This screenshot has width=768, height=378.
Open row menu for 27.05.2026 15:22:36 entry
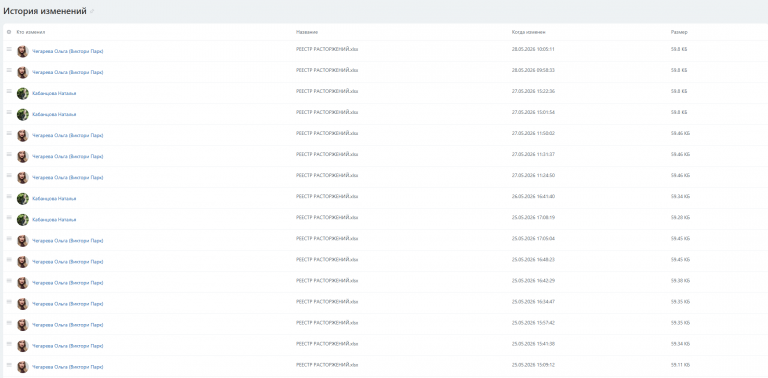[x=9, y=92]
